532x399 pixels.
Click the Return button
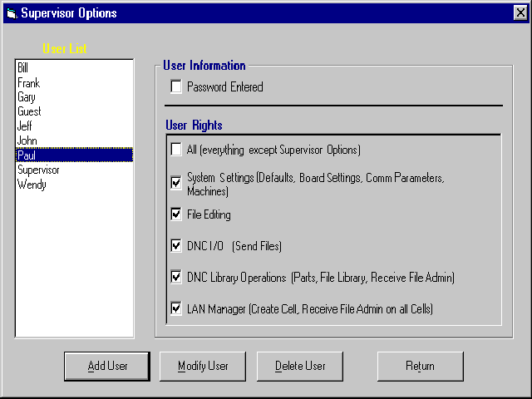coord(421,366)
